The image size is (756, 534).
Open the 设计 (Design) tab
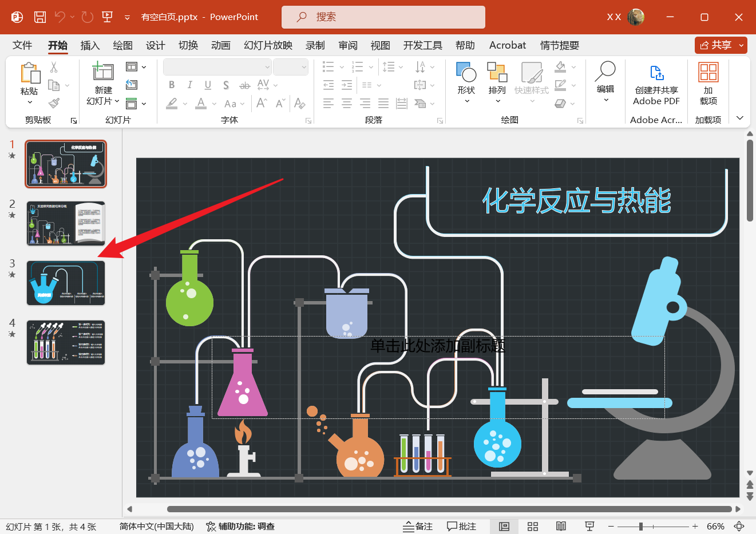tap(155, 45)
